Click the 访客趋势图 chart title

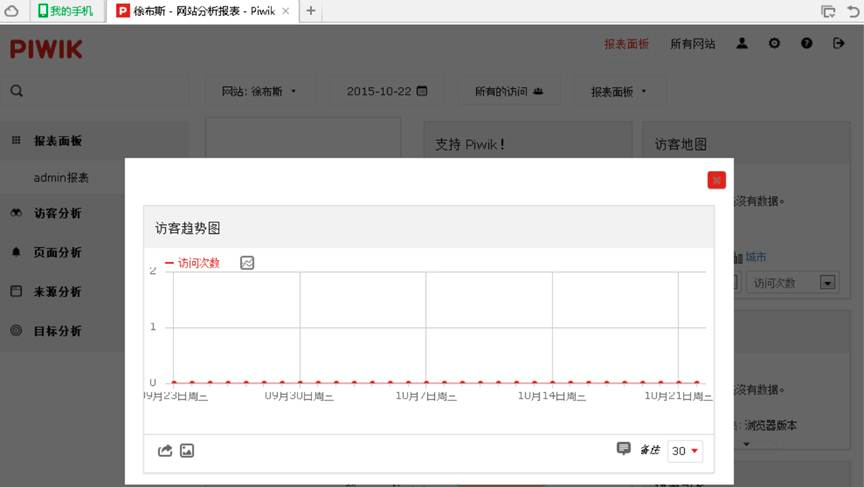(187, 228)
